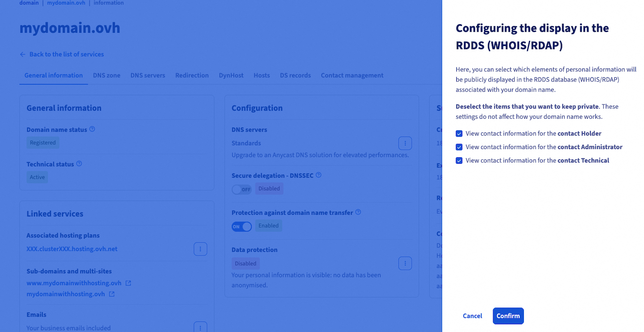
Task: Enable the DNSSEC toggle switch
Action: [241, 189]
